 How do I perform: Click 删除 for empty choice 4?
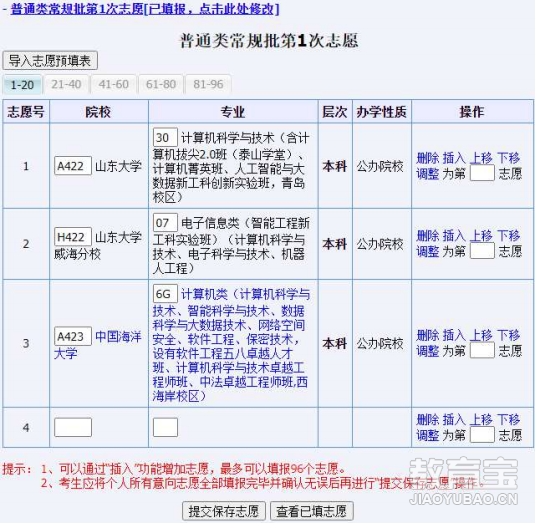(x=428, y=420)
